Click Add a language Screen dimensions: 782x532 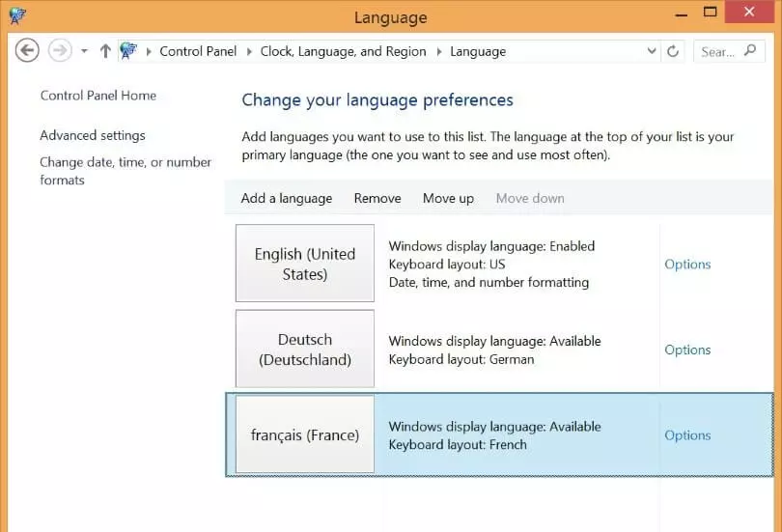pos(287,199)
